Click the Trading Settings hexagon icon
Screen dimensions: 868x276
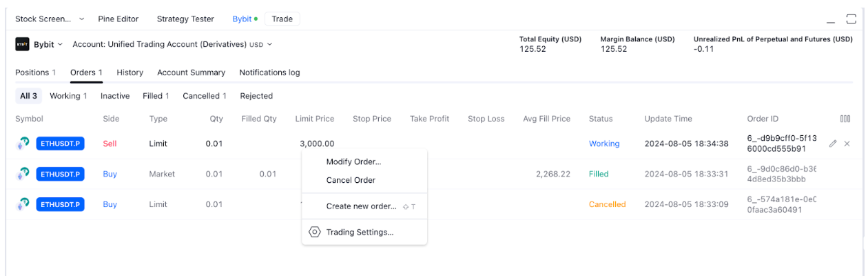pyautogui.click(x=315, y=232)
